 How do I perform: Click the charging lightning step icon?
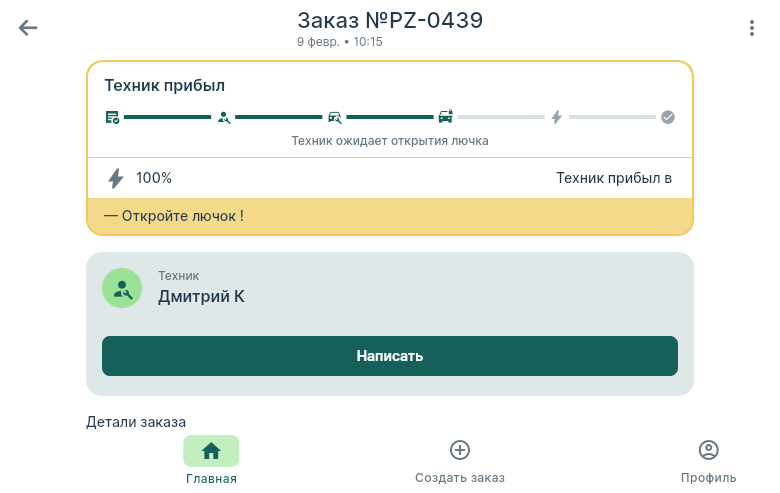(x=557, y=117)
